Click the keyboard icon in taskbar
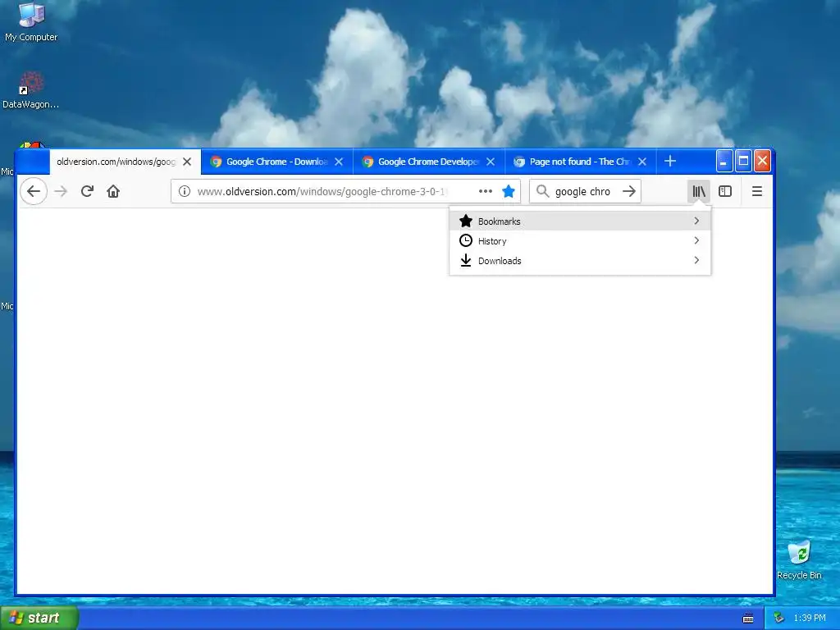The image size is (840, 630). pos(748,619)
